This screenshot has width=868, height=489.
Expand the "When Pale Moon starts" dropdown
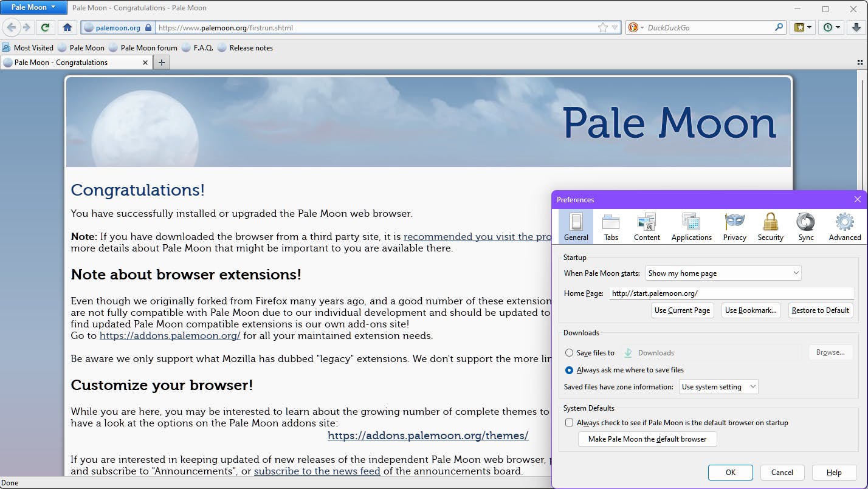723,273
